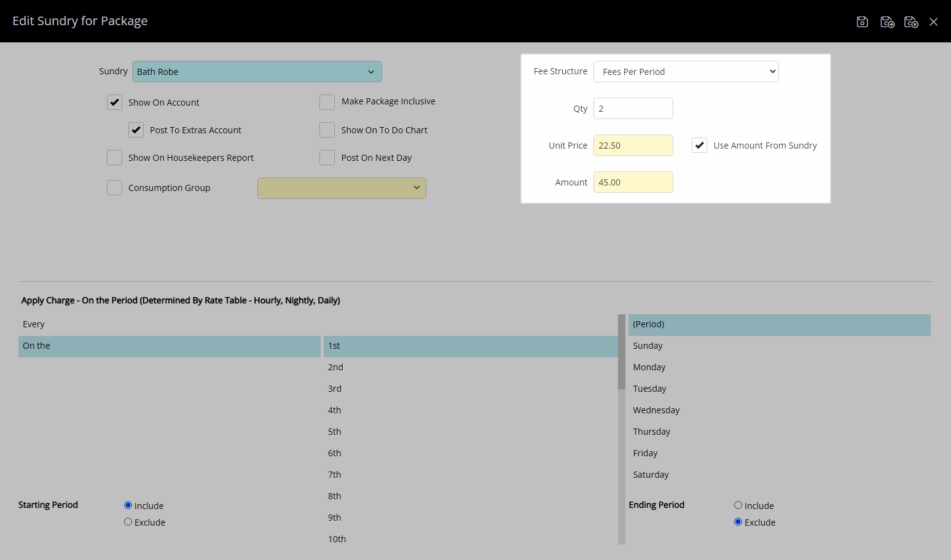
Task: Uncheck Post To Extras Account
Action: click(x=136, y=130)
